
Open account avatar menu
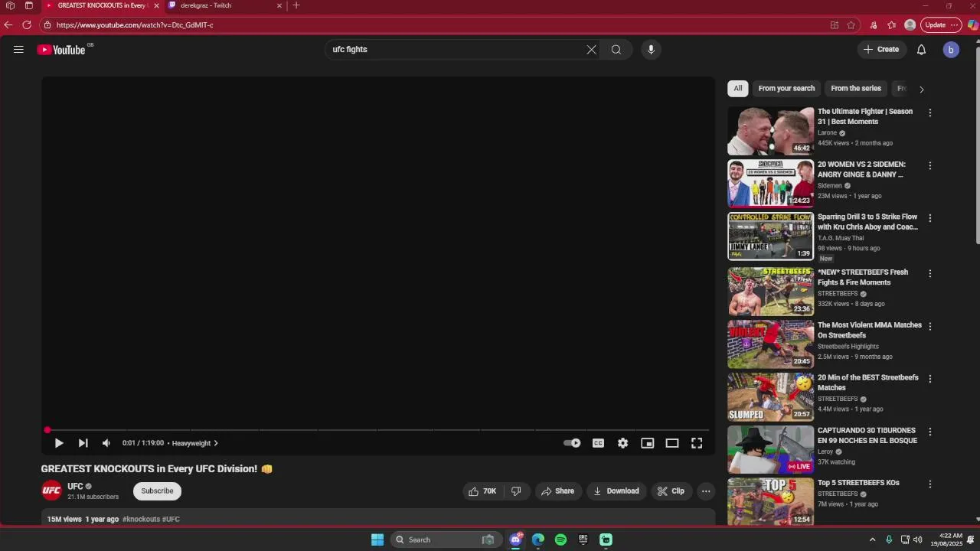[x=951, y=50]
